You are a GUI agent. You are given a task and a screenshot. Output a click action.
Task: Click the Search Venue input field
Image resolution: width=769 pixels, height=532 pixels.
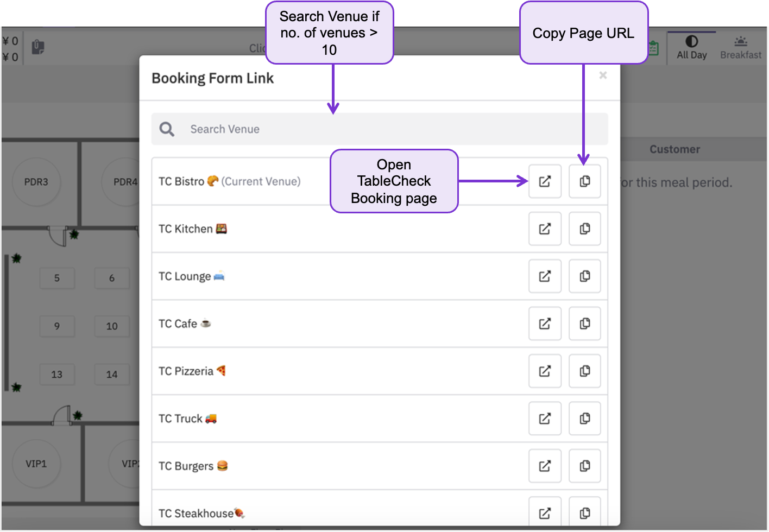tap(380, 129)
